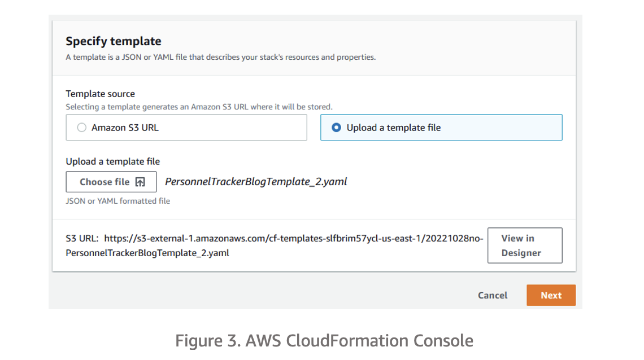Click the s3-external-1.amazonaws.com URL text

[x=294, y=238]
